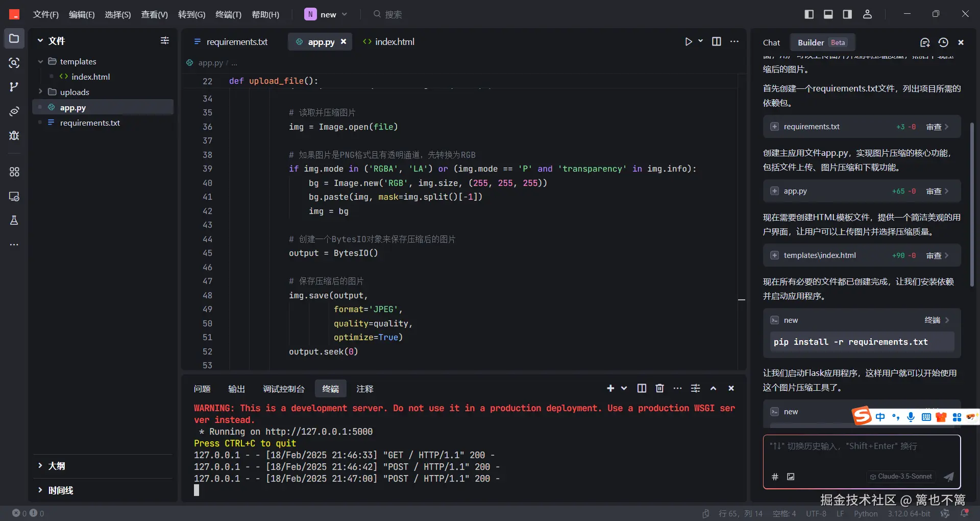The height and width of the screenshot is (521, 980).
Task: Toggle the bottom panel layout button
Action: [x=828, y=14]
